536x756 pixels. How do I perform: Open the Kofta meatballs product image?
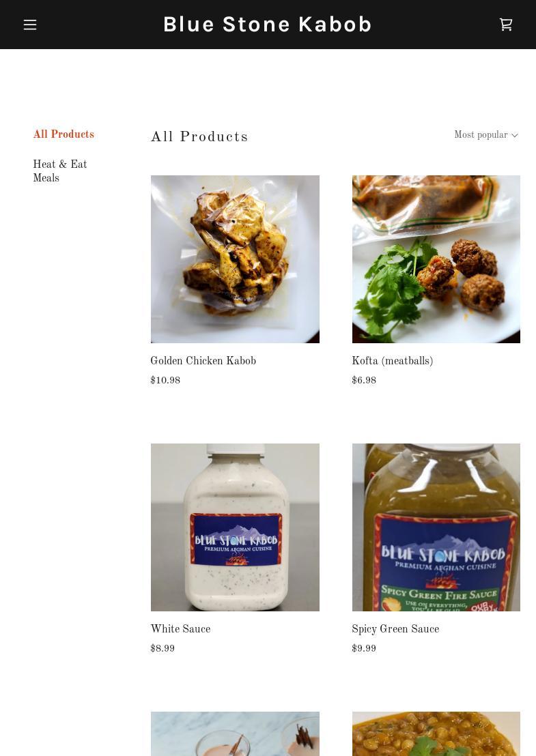(x=436, y=259)
